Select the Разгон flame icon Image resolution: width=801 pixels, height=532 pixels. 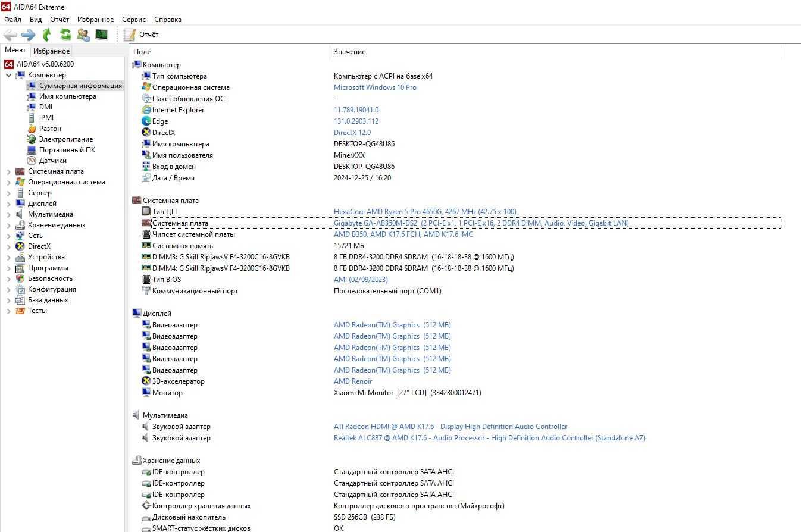[x=32, y=129]
